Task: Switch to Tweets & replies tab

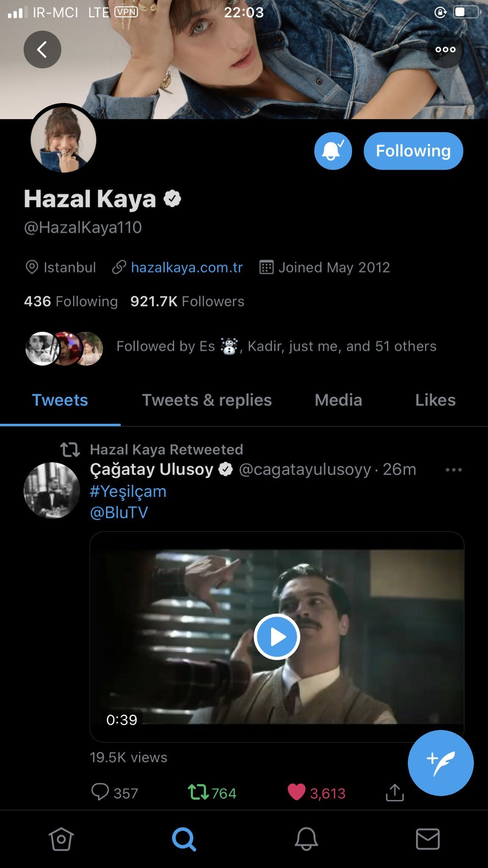Action: coord(207,400)
